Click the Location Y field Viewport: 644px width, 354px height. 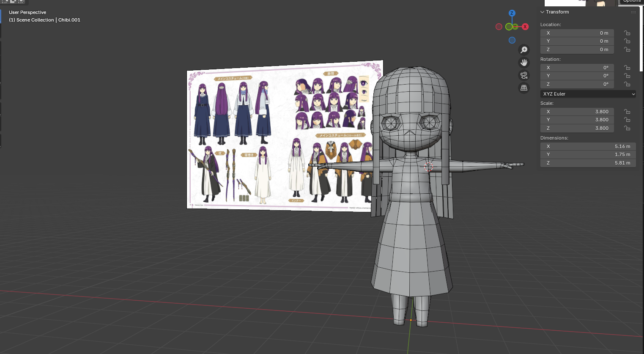pos(577,41)
